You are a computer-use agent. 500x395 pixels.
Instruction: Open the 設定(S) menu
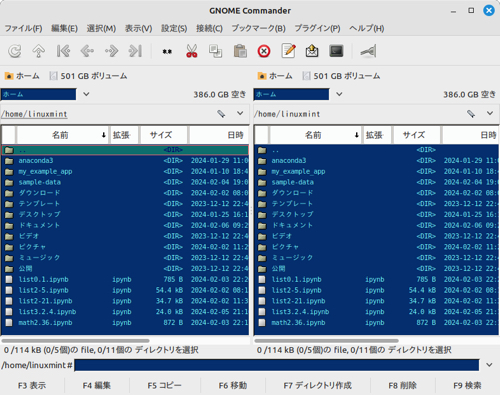click(x=174, y=28)
